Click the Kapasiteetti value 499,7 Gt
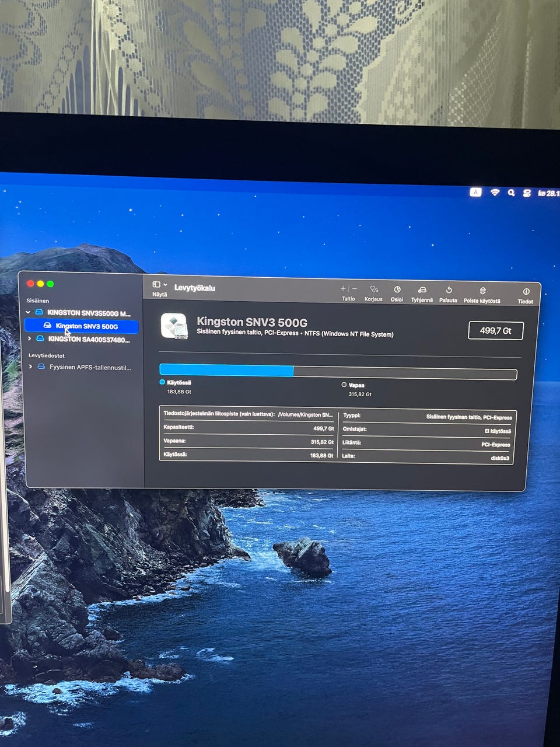 324,428
